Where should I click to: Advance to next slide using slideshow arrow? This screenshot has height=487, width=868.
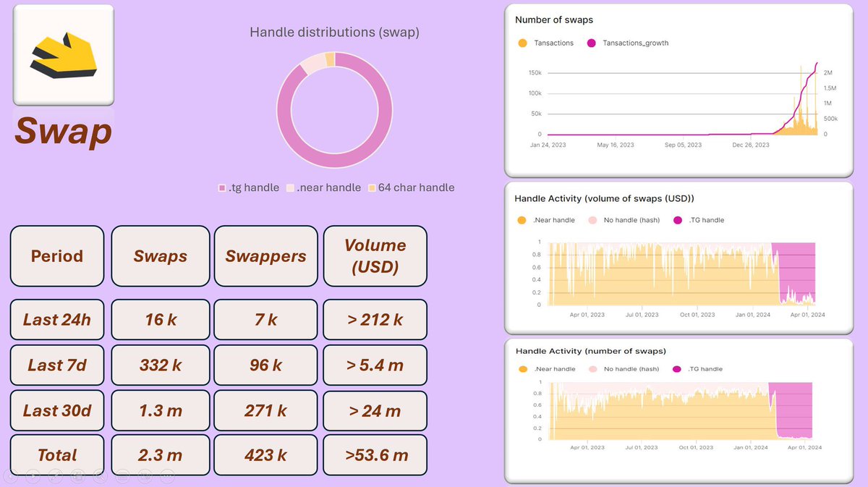(x=33, y=476)
